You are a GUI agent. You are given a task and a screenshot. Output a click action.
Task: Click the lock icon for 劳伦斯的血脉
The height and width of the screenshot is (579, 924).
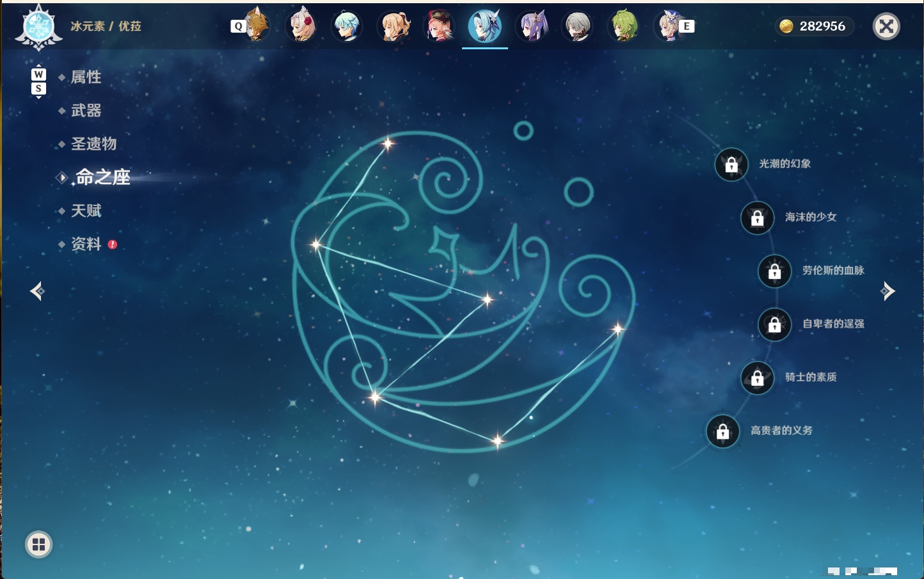775,271
